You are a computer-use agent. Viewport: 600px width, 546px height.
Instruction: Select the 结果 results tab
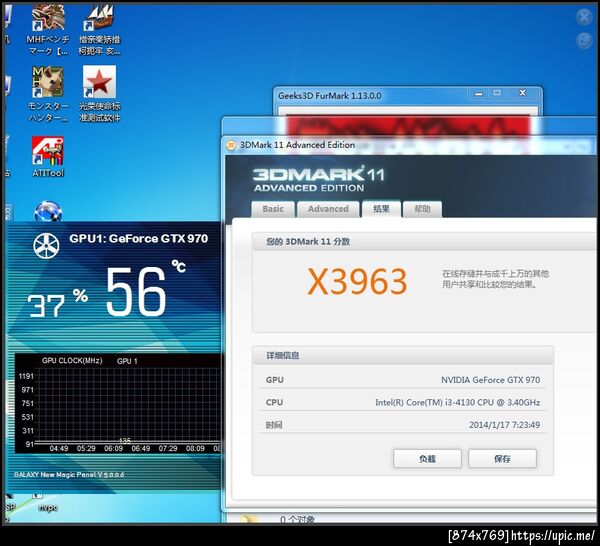point(381,209)
